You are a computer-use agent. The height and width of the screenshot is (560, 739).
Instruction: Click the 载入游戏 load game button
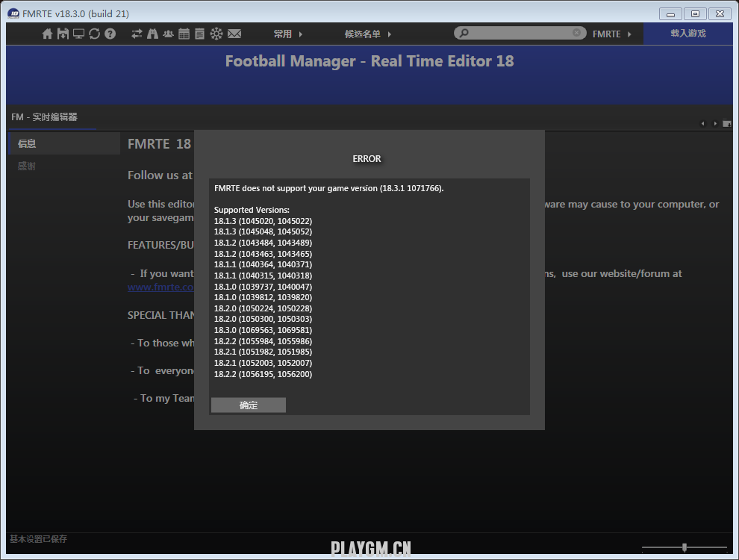688,34
